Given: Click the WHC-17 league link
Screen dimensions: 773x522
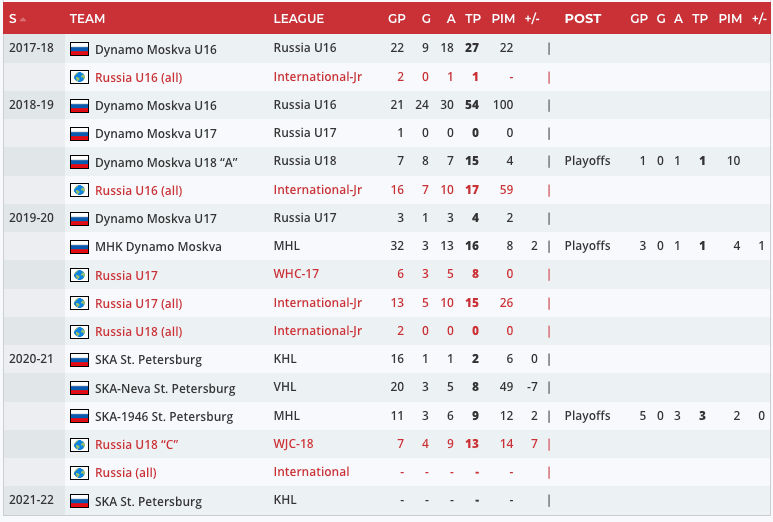Looking at the screenshot, I should tap(295, 274).
